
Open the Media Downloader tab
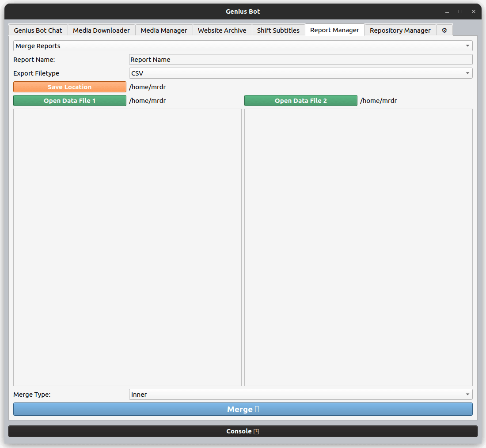101,30
